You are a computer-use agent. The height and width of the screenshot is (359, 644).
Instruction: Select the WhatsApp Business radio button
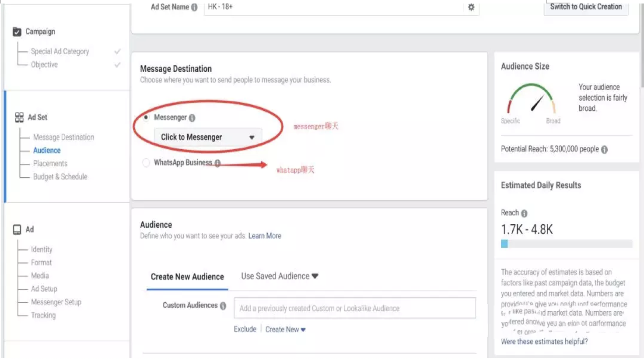tap(146, 162)
